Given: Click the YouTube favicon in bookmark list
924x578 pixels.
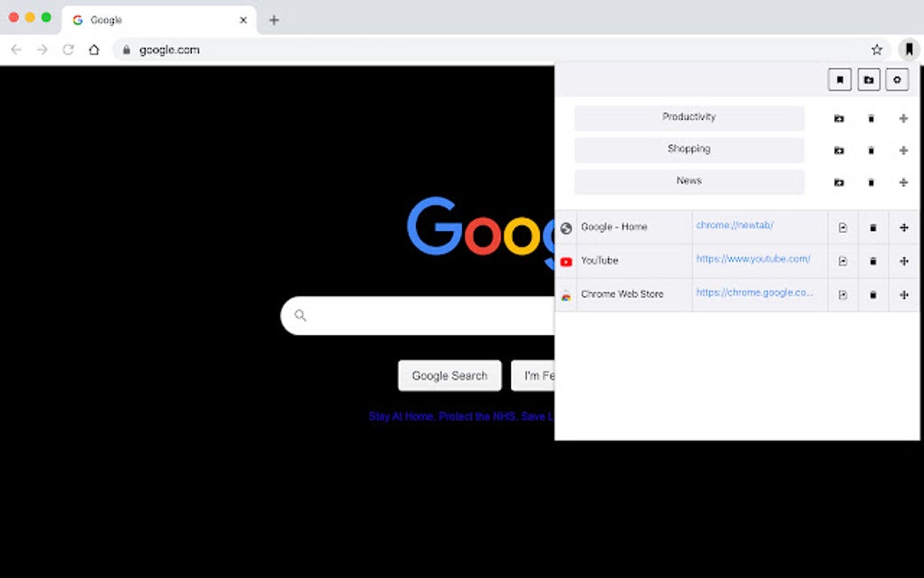Looking at the screenshot, I should (x=566, y=262).
